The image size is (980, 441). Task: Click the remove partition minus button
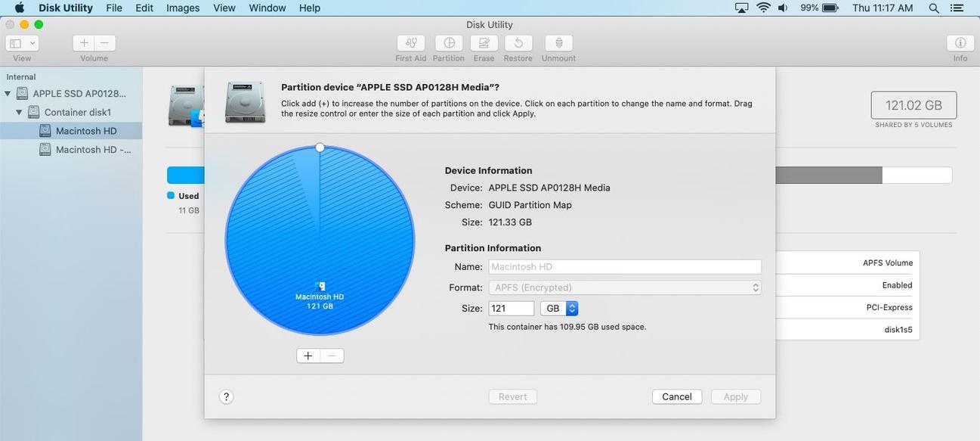pyautogui.click(x=332, y=356)
